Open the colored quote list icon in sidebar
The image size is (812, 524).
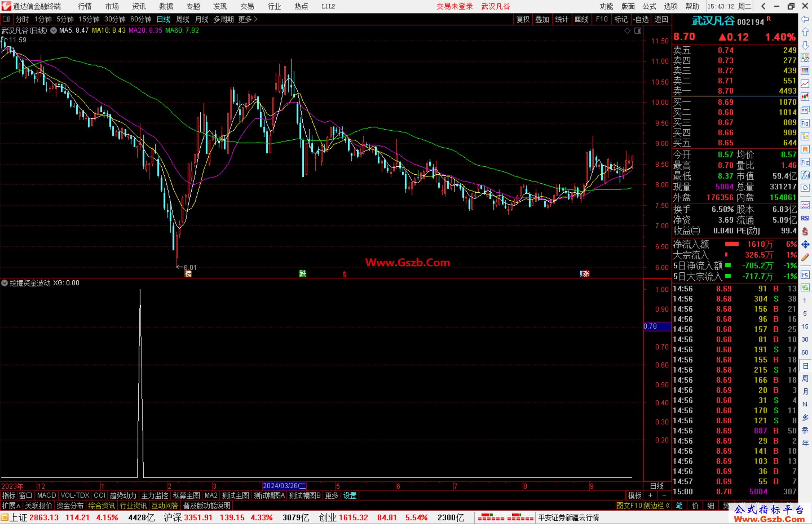click(805, 58)
